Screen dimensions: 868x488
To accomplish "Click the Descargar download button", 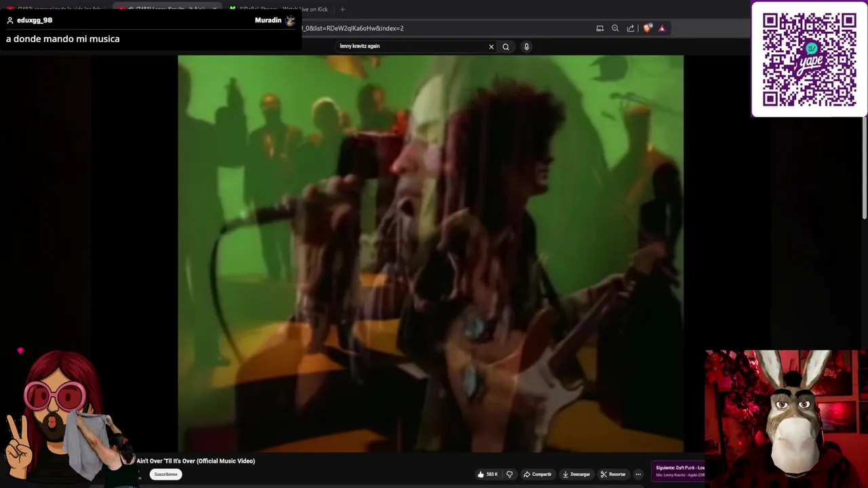I will (x=576, y=474).
